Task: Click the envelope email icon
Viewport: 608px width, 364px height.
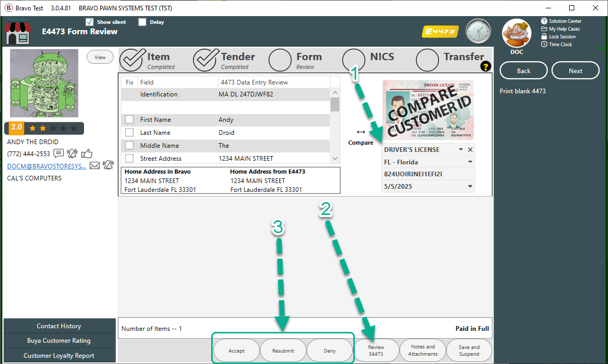Action: (x=94, y=166)
